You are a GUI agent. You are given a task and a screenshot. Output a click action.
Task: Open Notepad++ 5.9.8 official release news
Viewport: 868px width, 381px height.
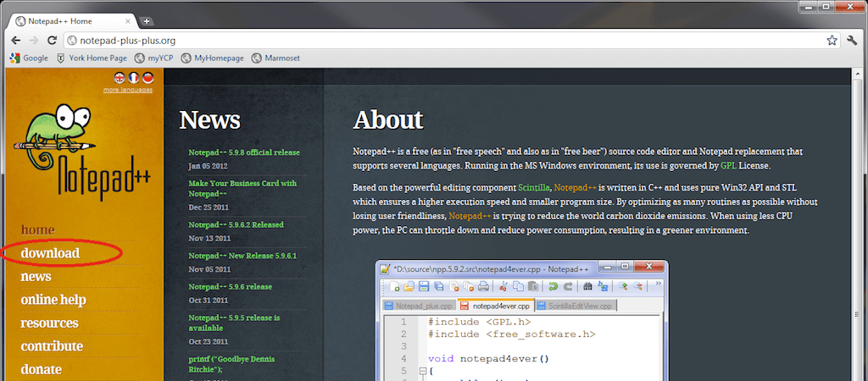tap(244, 152)
